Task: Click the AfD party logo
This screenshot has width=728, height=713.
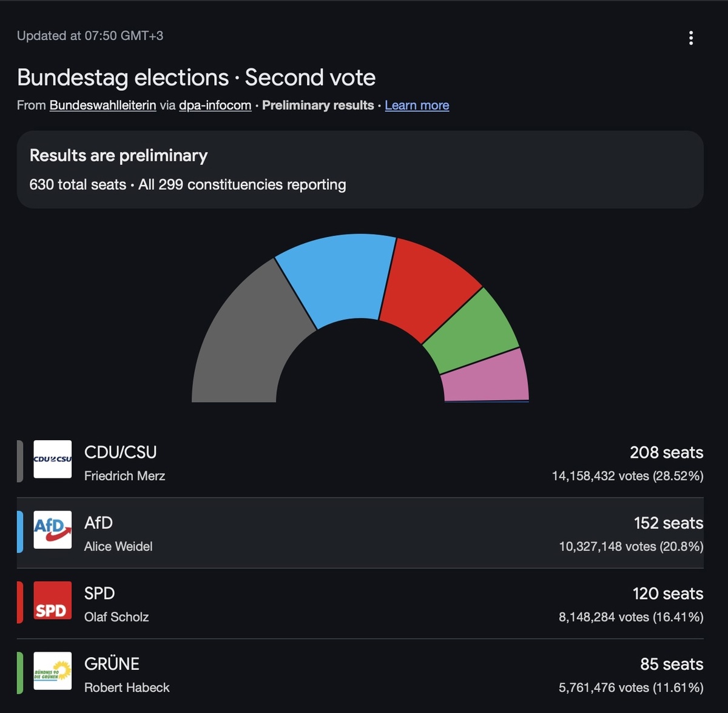Action: click(52, 529)
